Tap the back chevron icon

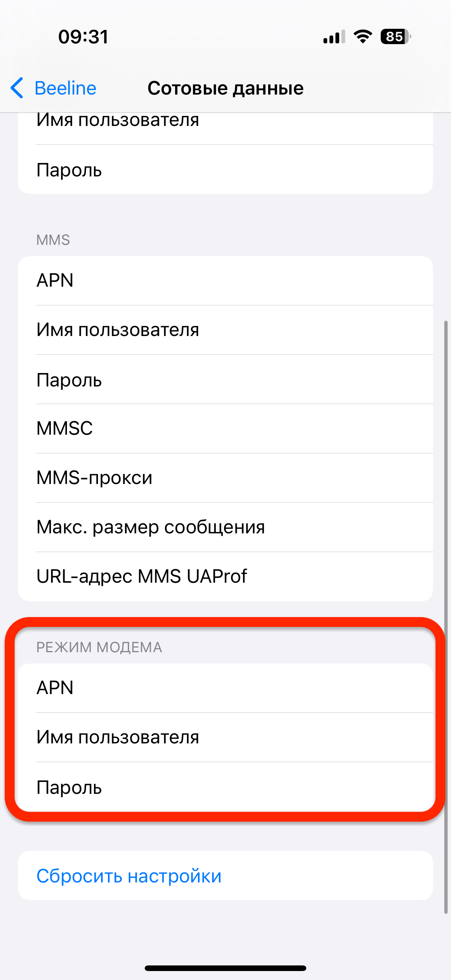click(17, 88)
